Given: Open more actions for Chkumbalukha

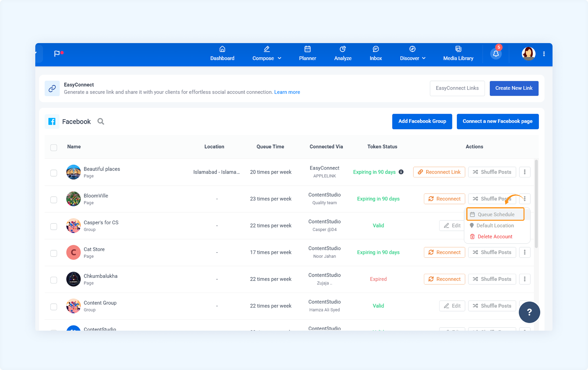Looking at the screenshot, I should [524, 279].
